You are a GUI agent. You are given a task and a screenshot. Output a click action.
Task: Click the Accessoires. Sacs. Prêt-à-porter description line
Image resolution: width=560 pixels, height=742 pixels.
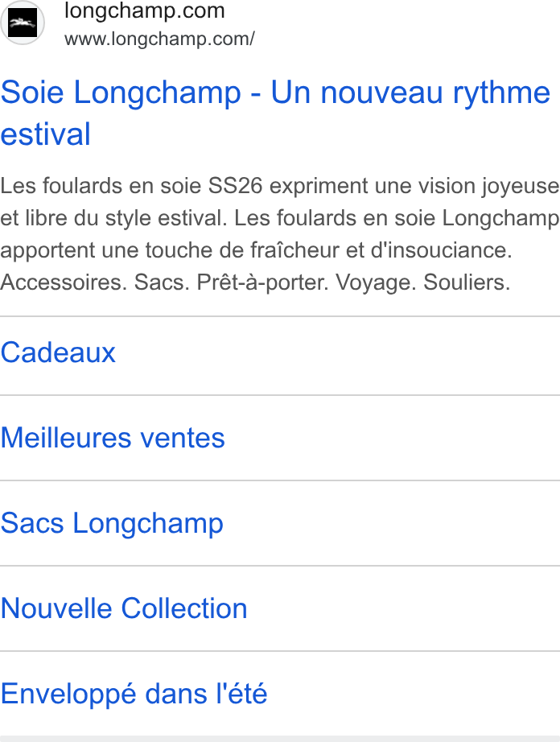coord(255,282)
